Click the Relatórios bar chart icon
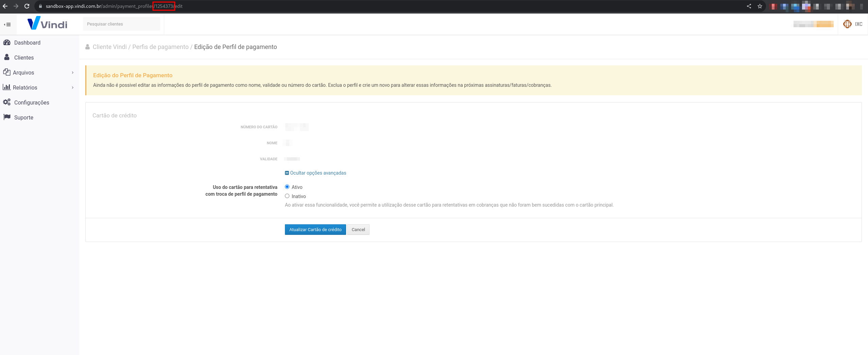Viewport: 868px width, 355px height. 6,87
